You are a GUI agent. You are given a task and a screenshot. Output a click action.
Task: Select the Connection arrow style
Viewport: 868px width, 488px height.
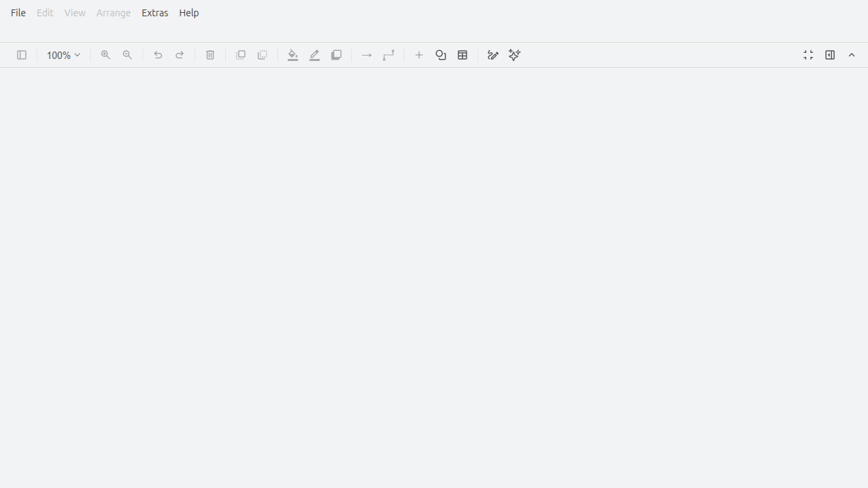click(367, 55)
